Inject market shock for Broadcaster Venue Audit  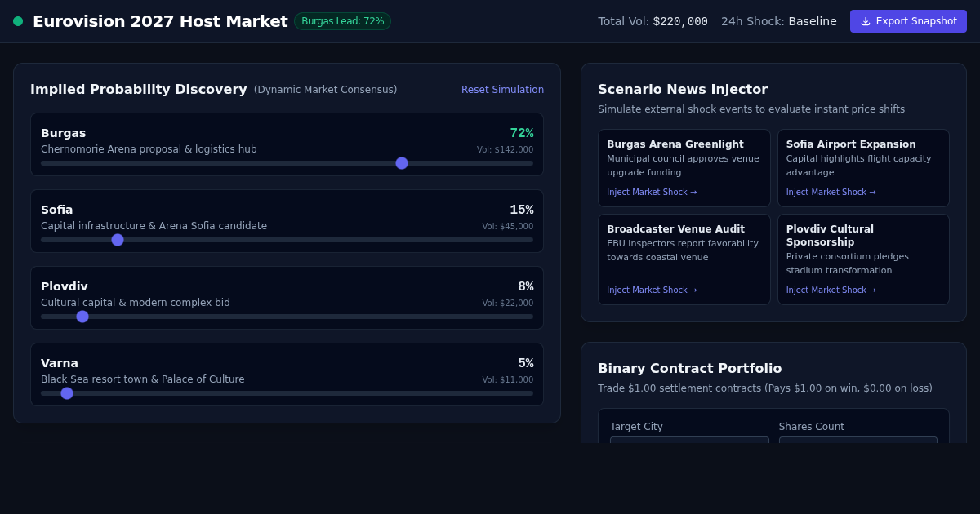(x=652, y=290)
